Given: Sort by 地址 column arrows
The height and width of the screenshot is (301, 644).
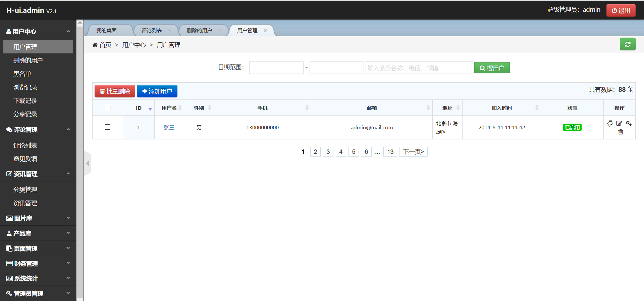Looking at the screenshot, I should 458,108.
